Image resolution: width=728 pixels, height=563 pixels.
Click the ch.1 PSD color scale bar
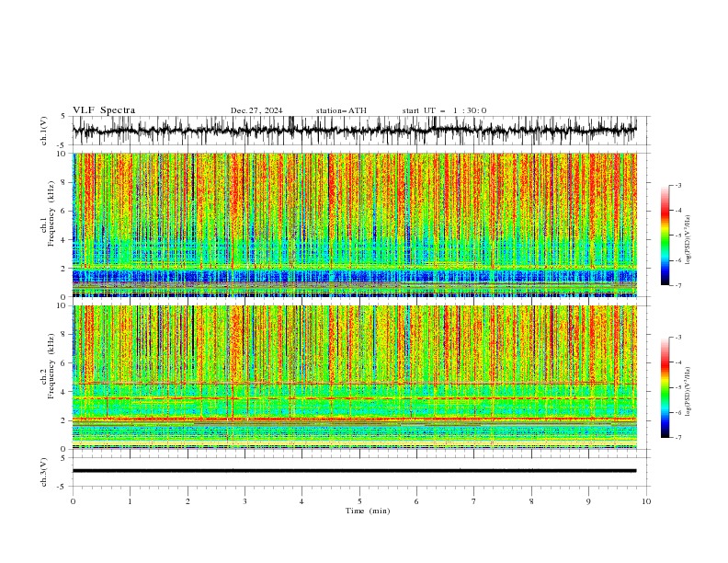click(x=665, y=236)
